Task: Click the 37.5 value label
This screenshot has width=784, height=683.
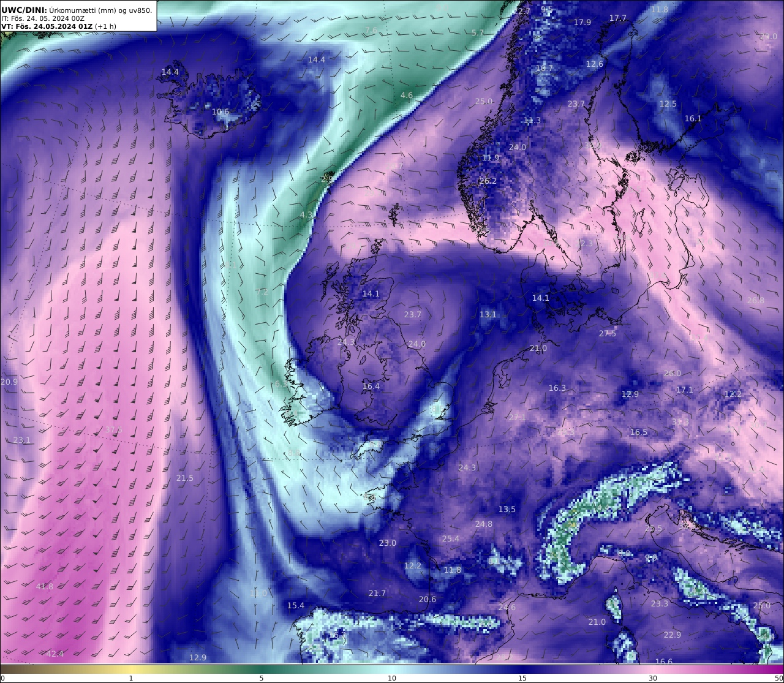Action: (114, 430)
